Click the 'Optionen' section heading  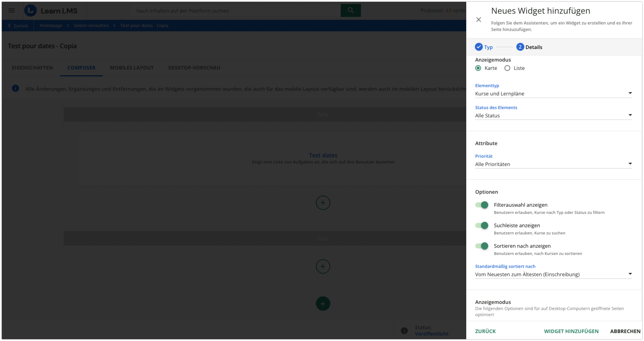[x=486, y=192]
